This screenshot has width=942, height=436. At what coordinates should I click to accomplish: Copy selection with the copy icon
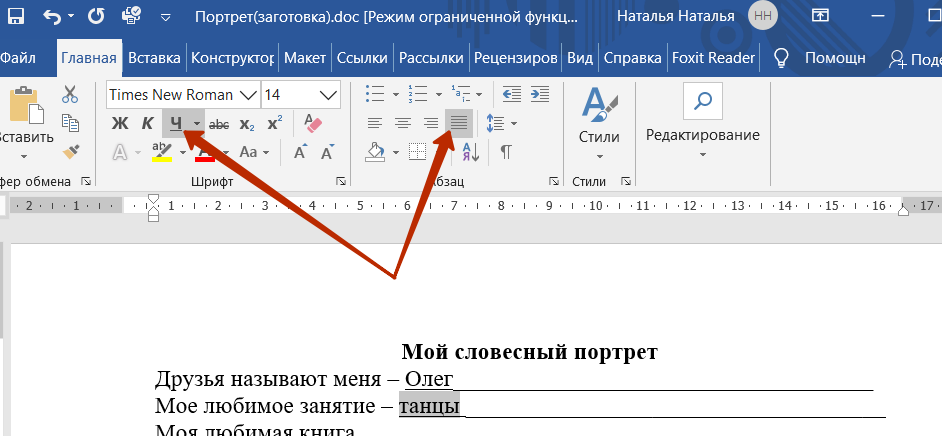[x=70, y=122]
